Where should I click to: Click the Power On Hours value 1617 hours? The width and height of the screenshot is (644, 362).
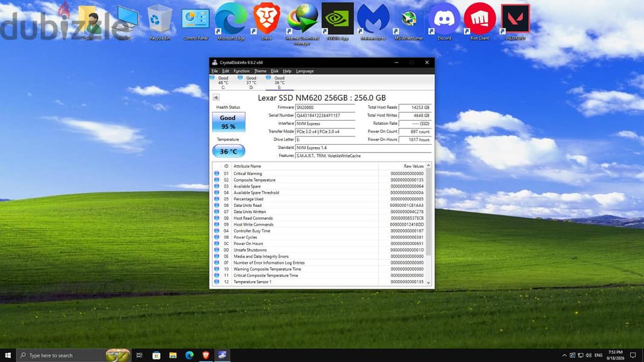(415, 139)
